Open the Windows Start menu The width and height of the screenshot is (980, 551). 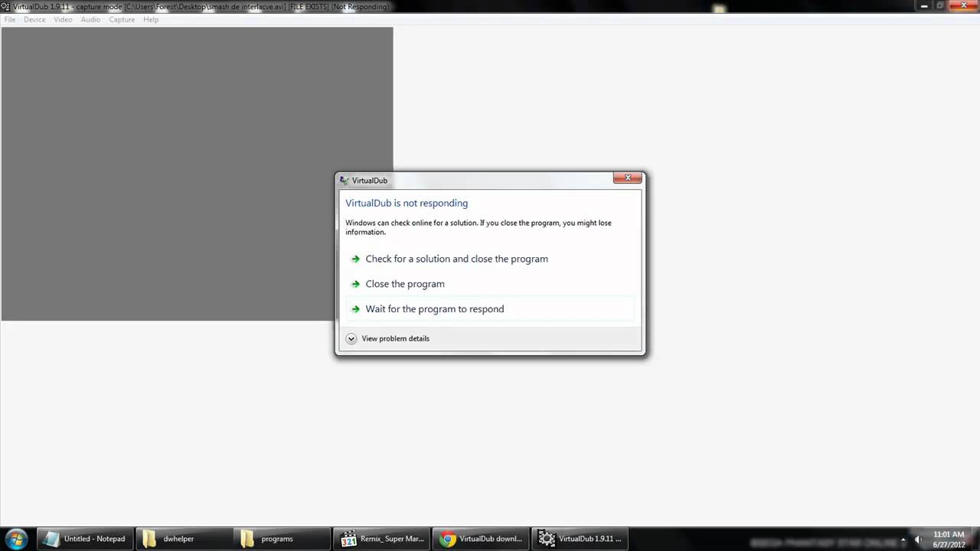pyautogui.click(x=16, y=539)
